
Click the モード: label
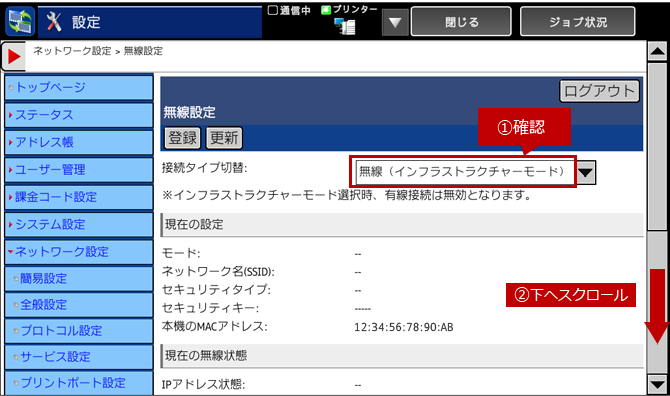point(181,253)
